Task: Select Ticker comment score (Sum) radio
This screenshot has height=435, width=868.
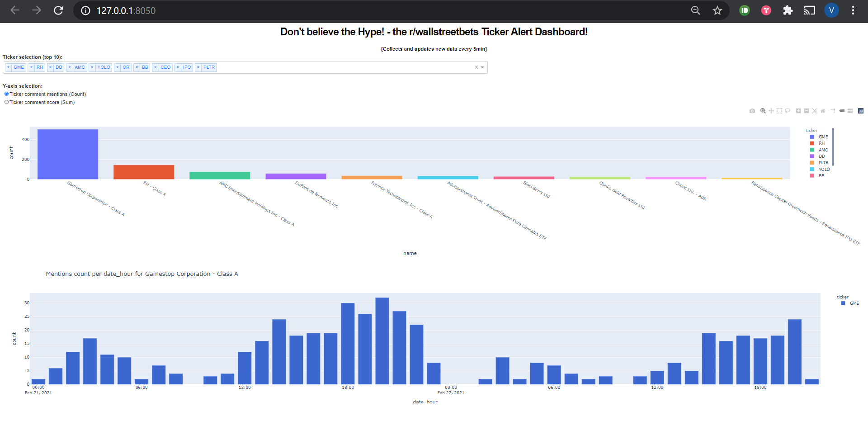Action: tap(6, 102)
